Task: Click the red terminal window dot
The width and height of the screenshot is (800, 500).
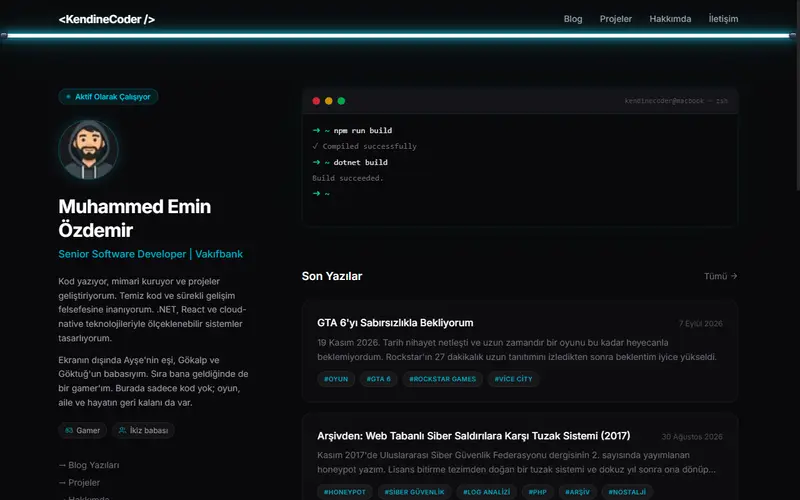Action: pyautogui.click(x=316, y=101)
